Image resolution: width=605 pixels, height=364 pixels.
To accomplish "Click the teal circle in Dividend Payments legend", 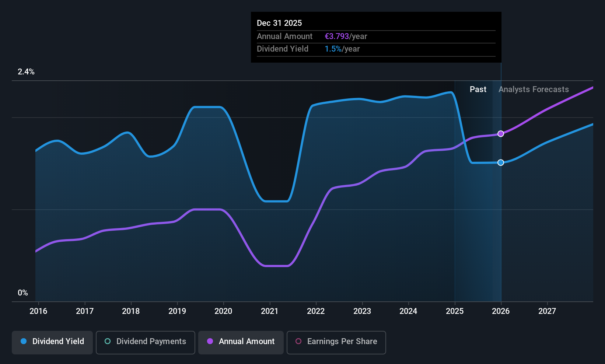I will click(108, 341).
